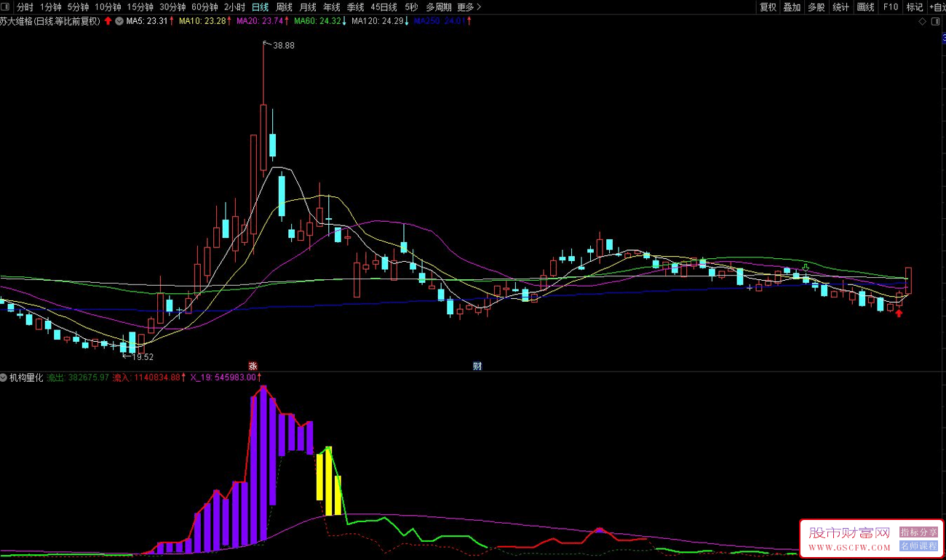
Task: Click the 流出 outflow value
Action: tap(78, 377)
